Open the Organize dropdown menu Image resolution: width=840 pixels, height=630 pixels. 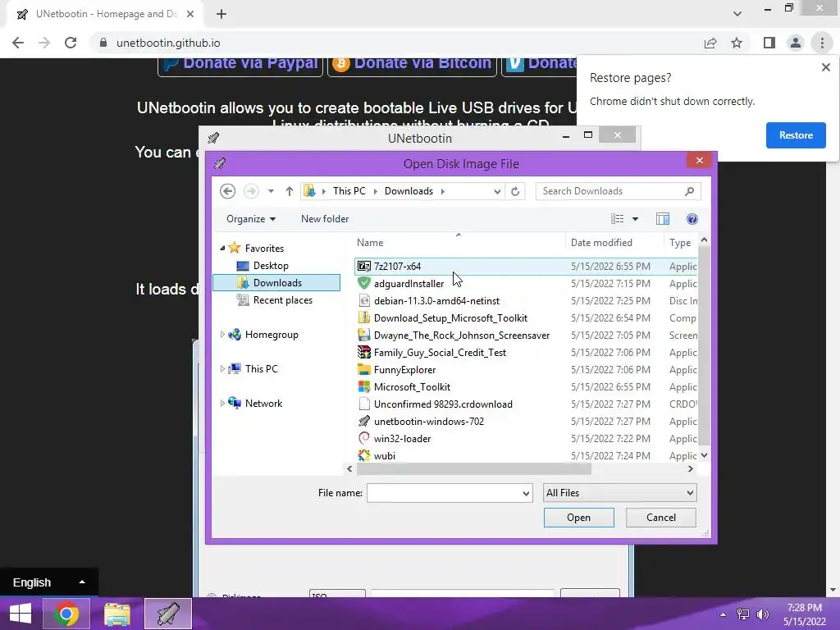(251, 218)
